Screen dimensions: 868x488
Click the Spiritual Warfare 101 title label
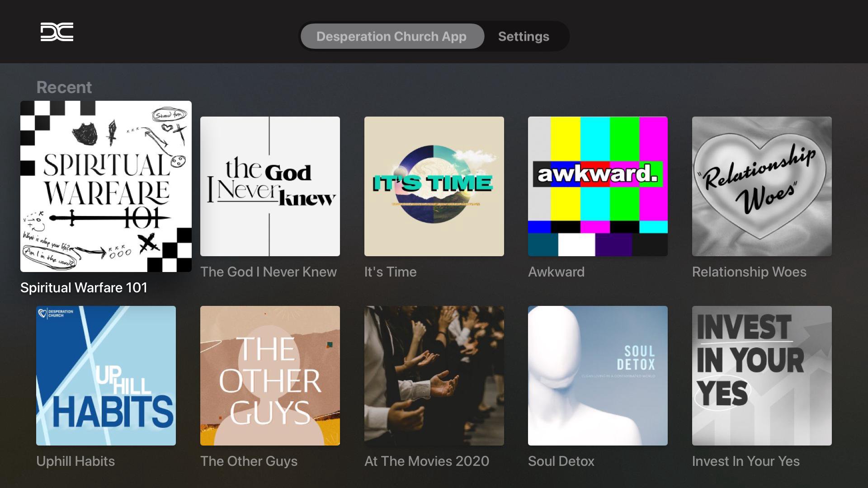click(x=84, y=288)
